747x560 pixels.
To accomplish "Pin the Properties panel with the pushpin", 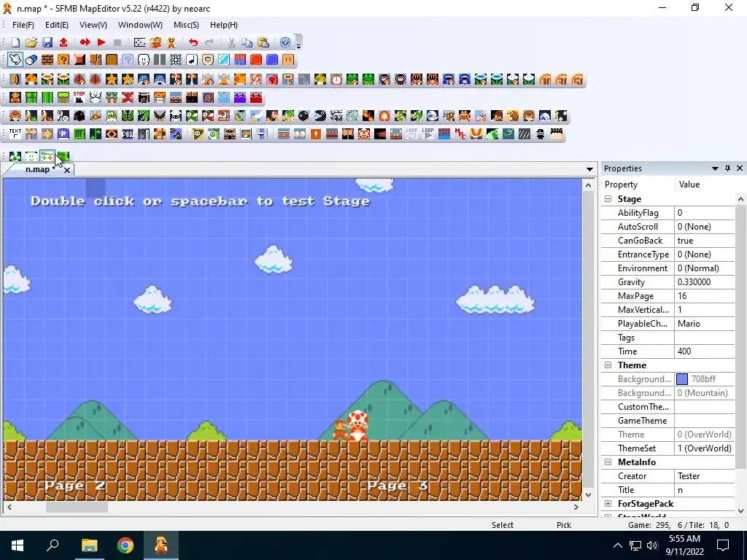I will pos(727,168).
